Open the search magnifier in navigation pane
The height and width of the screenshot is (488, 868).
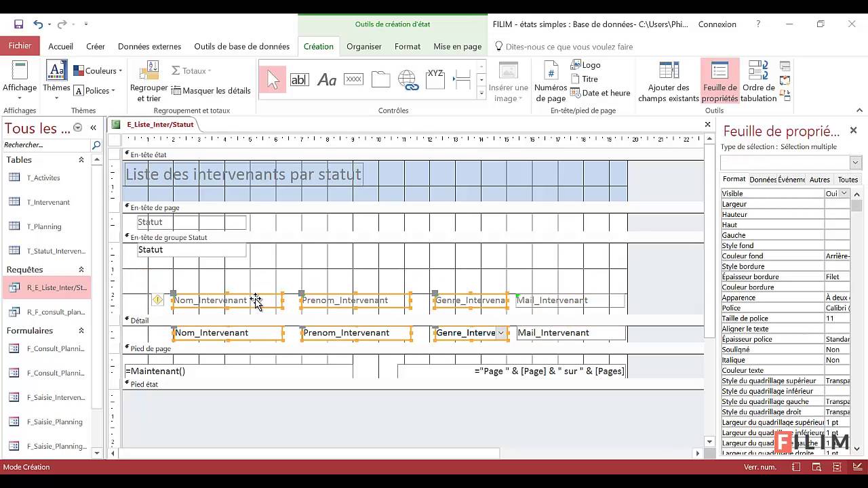click(x=96, y=145)
